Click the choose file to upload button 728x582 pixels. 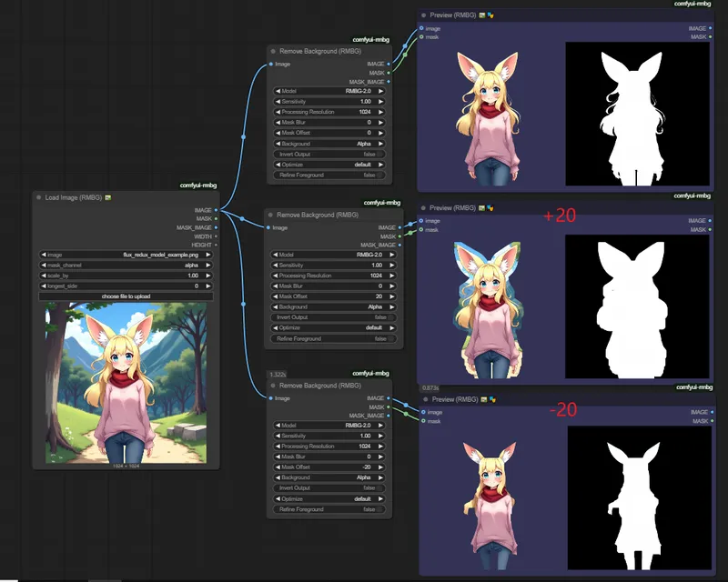point(126,296)
